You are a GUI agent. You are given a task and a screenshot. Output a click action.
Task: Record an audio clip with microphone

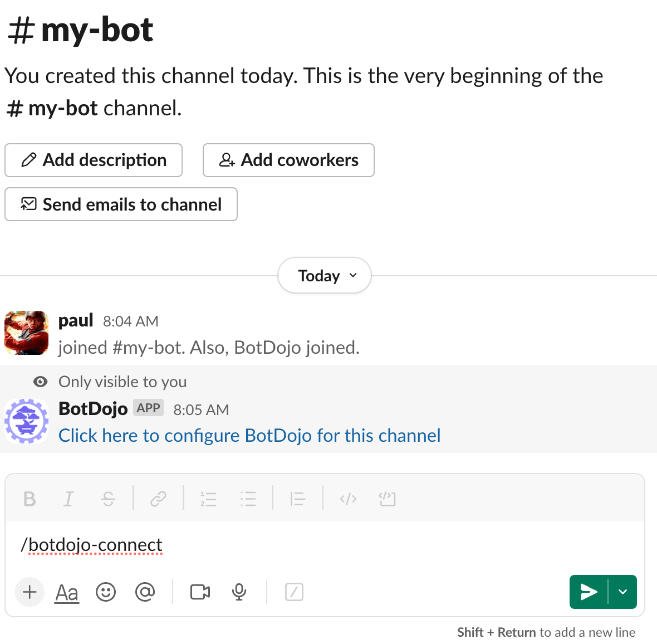pyautogui.click(x=239, y=592)
